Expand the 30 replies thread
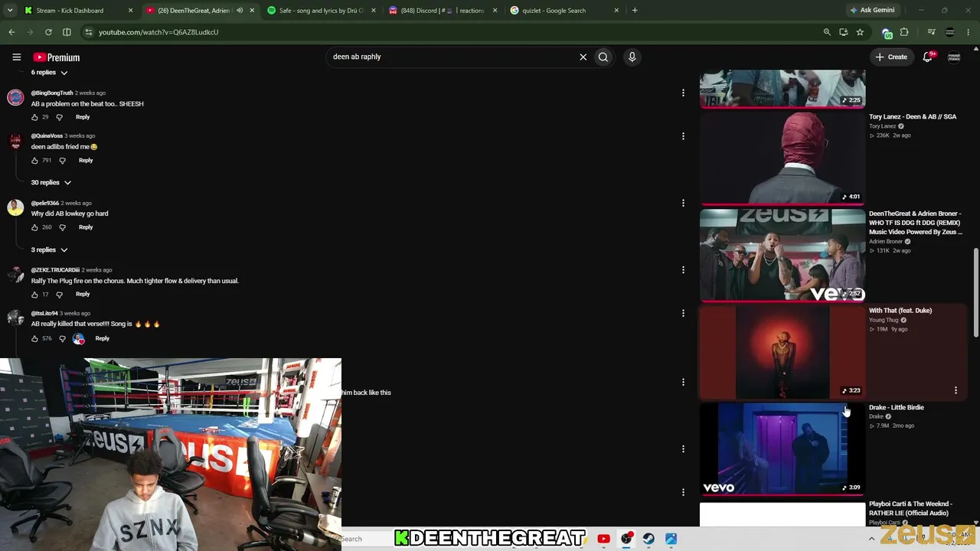980x551 pixels. 51,182
